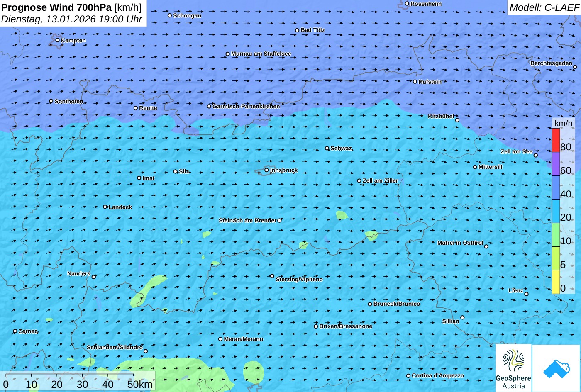The height and width of the screenshot is (392, 581).
Task: Click the 'Brixen/Bressanone' label
Action: click(x=346, y=326)
